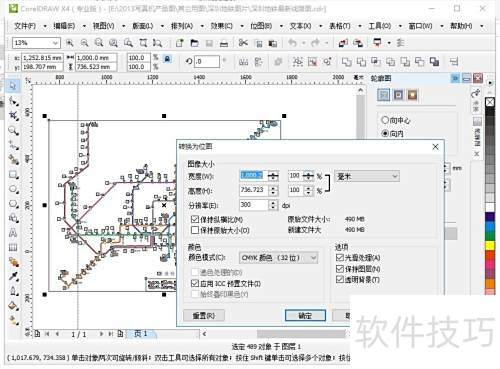Click the Cut scissors icon
This screenshot has width=500, height=369.
pyautogui.click(x=243, y=43)
